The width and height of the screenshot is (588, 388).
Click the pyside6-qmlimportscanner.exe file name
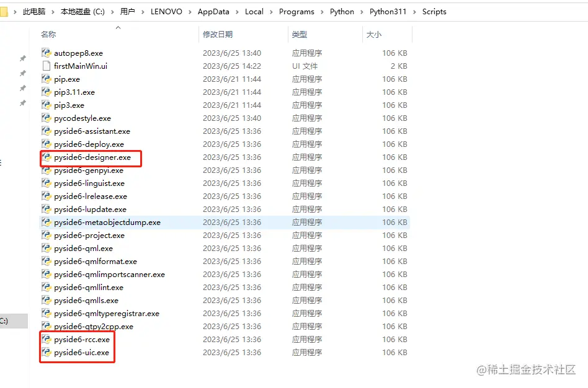(110, 275)
